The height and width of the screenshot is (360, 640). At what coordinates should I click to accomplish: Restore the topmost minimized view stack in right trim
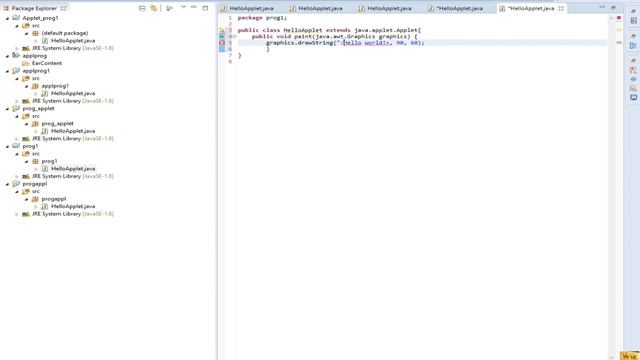(633, 11)
